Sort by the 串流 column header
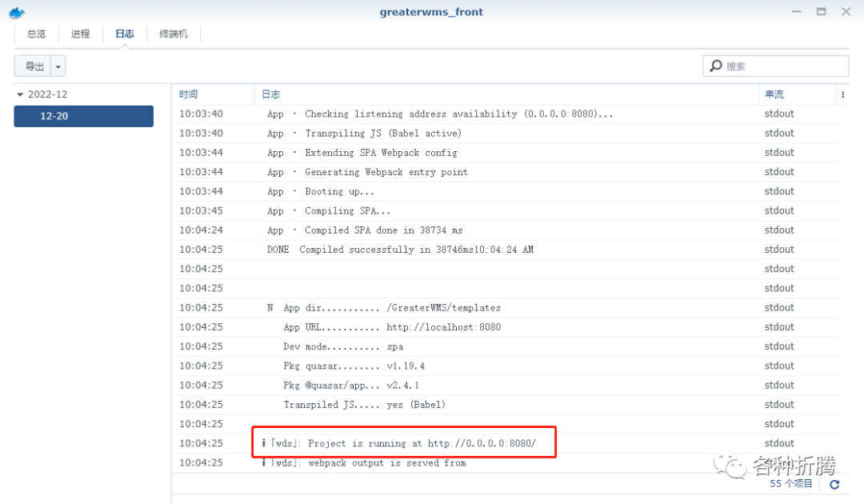This screenshot has width=864, height=504. click(x=798, y=94)
